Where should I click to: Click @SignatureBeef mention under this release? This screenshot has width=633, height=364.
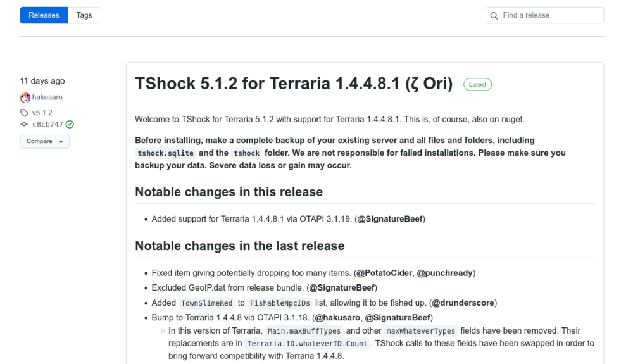[390, 219]
